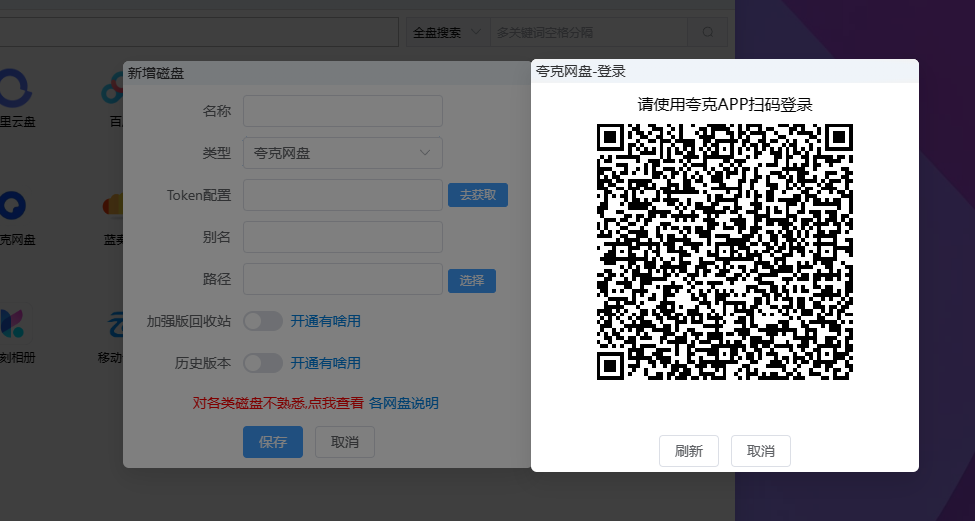
Task: Click the 夸克网盘-登录 dialog title
Action: 581,71
